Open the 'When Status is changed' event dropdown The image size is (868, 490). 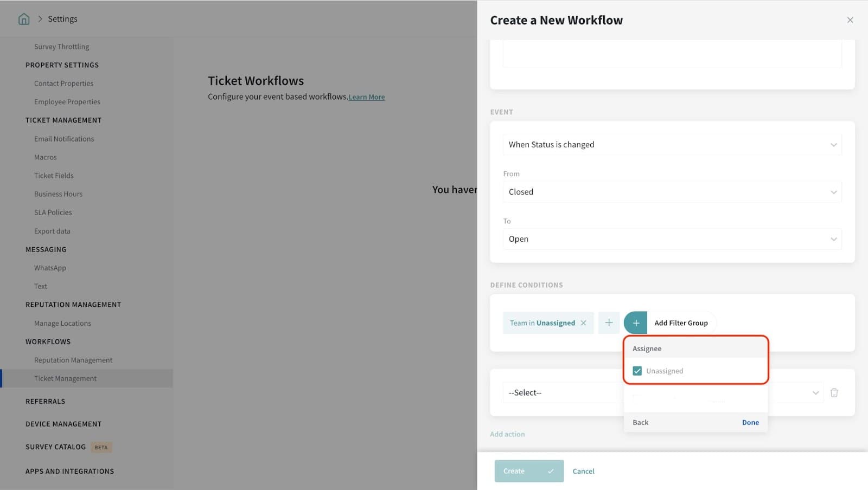point(672,145)
